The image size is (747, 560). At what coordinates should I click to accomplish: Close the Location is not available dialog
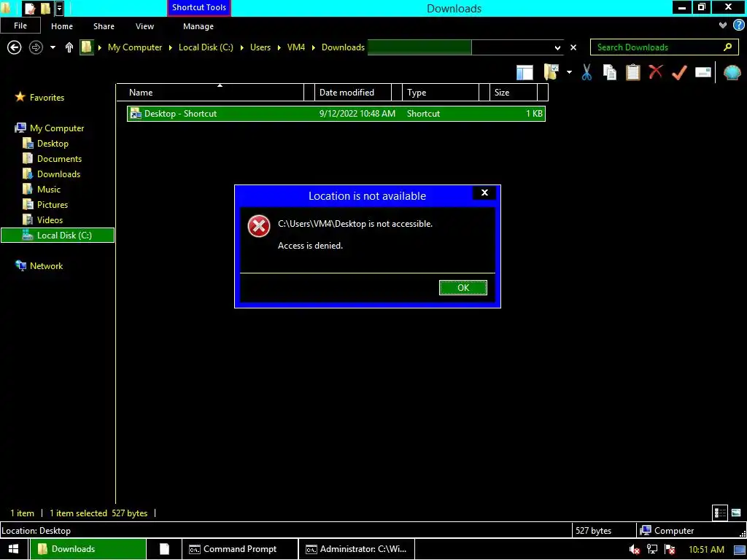click(484, 192)
